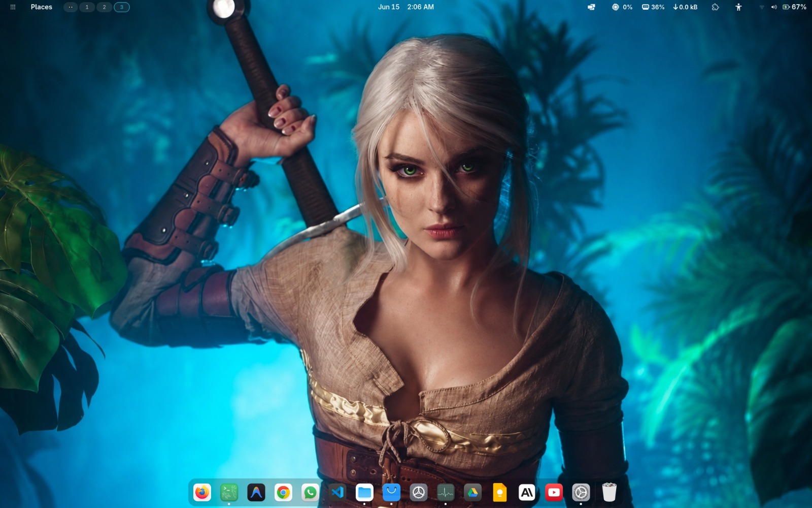Select workspace 3 indicator
The height and width of the screenshot is (508, 812).
(x=122, y=7)
